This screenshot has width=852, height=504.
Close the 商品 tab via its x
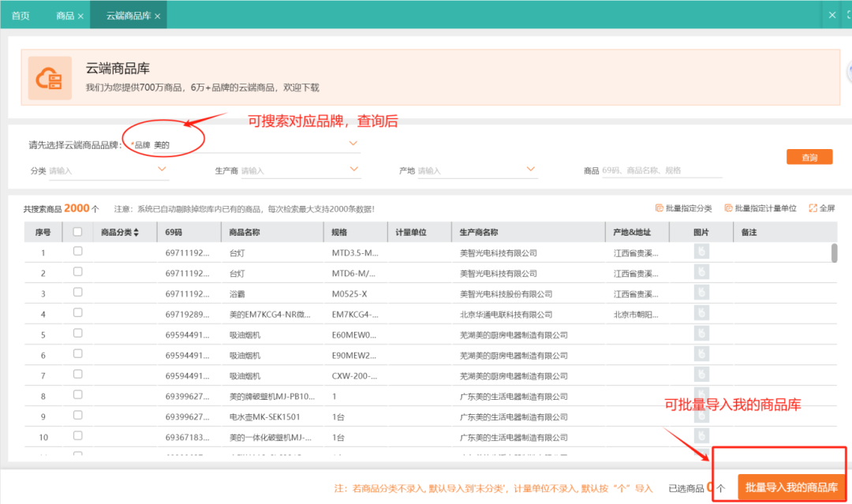[80, 17]
